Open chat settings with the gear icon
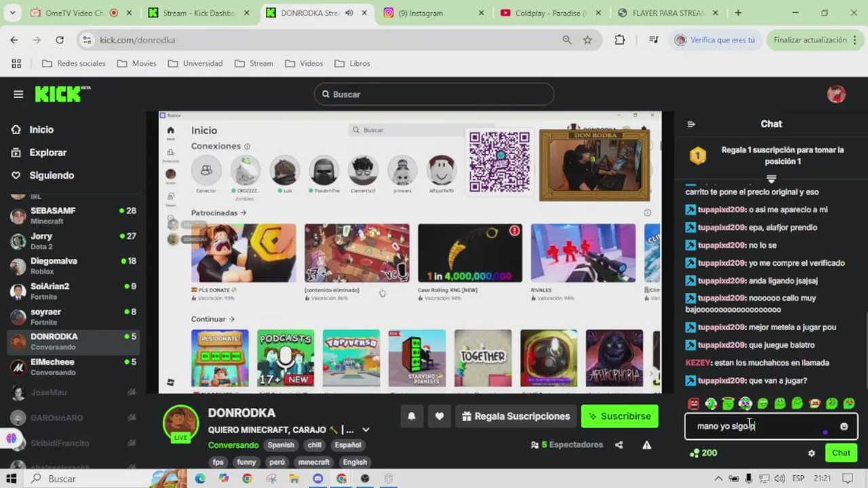 [x=812, y=453]
